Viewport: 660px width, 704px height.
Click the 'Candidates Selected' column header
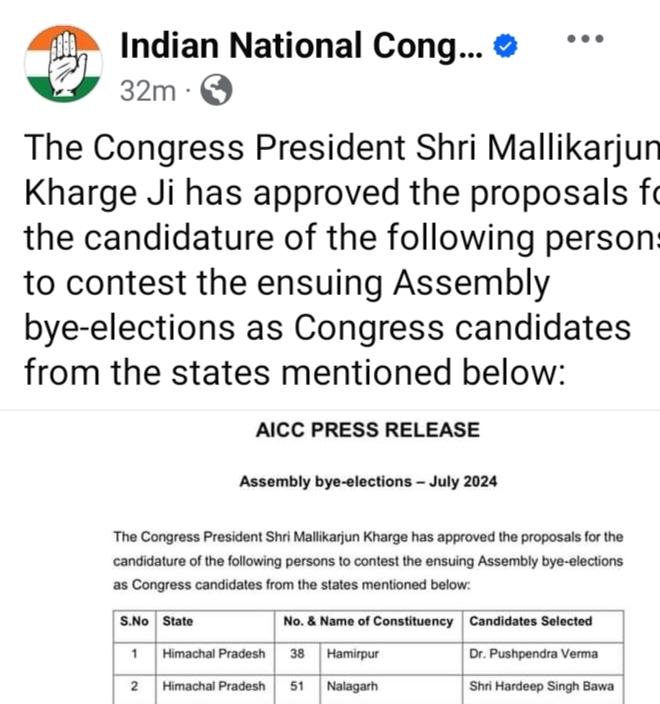(531, 621)
